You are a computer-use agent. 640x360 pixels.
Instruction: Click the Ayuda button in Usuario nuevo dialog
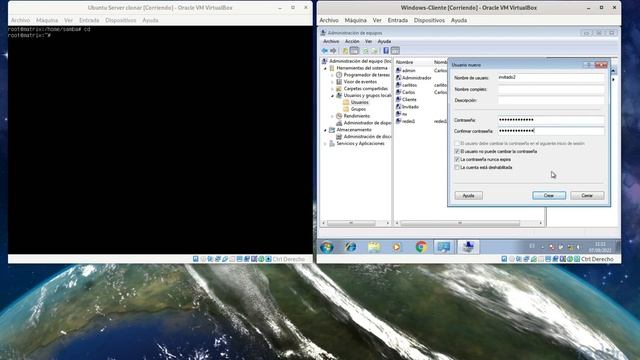click(x=468, y=196)
